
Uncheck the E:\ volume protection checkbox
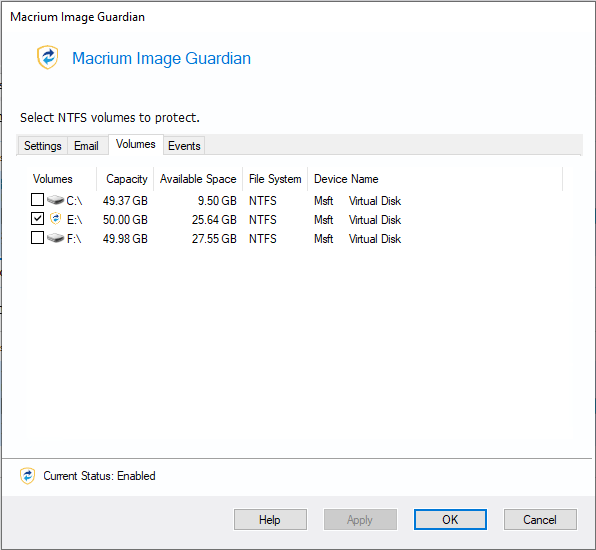[37, 219]
